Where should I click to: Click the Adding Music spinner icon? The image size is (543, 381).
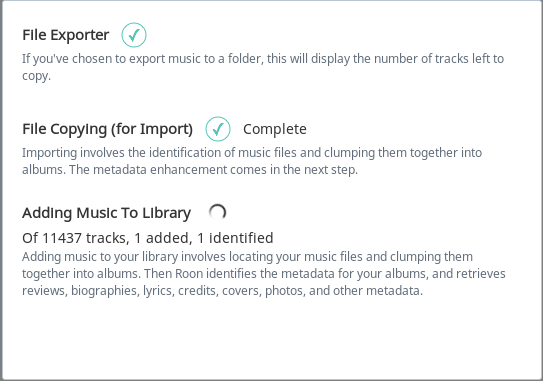(x=217, y=212)
